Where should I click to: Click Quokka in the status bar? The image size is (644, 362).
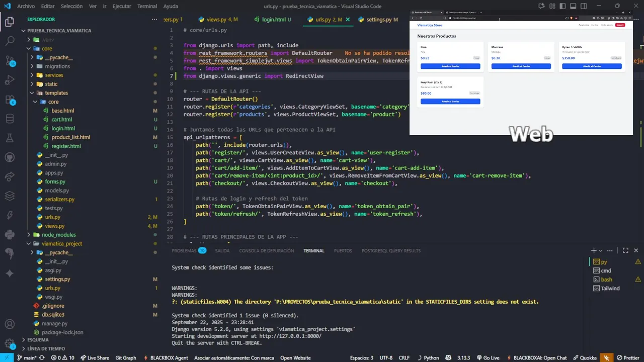pos(584,357)
